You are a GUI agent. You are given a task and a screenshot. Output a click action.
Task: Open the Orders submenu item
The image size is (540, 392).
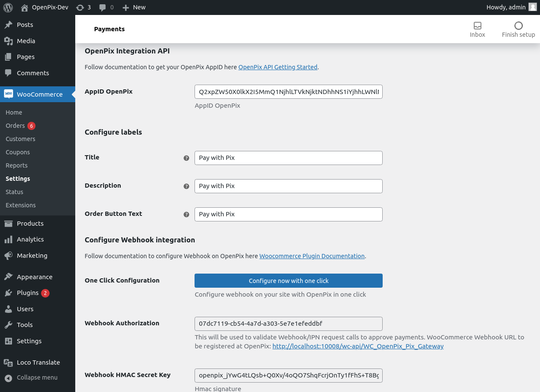click(15, 126)
